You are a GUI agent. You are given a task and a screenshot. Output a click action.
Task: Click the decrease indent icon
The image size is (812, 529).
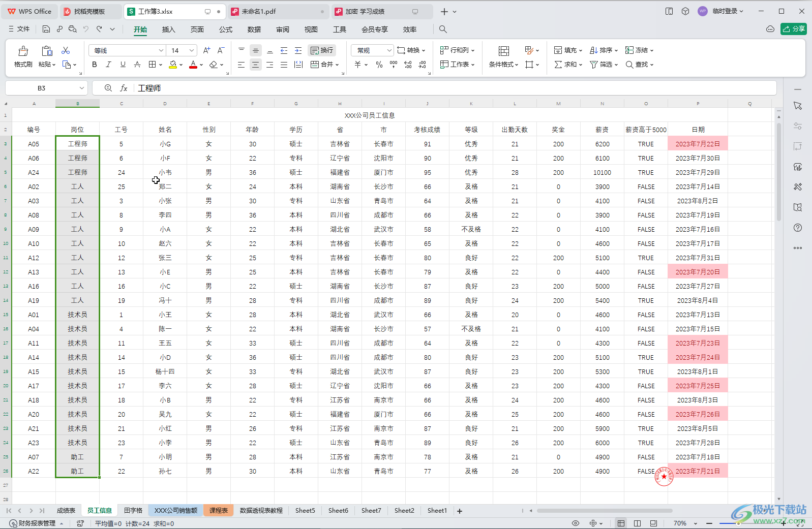[x=284, y=50]
